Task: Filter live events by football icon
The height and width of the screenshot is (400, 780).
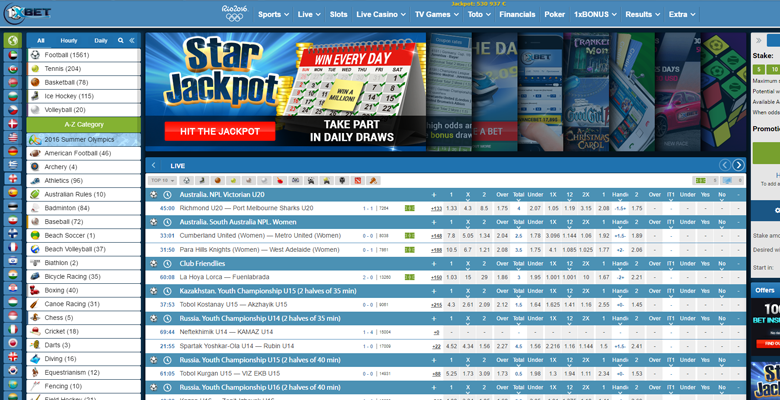Action: [186, 181]
